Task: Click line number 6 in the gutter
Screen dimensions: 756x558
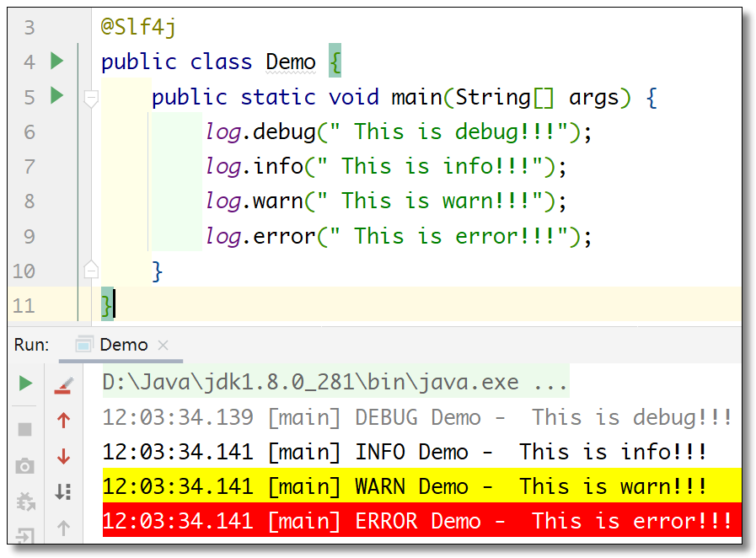Action: pos(29,131)
